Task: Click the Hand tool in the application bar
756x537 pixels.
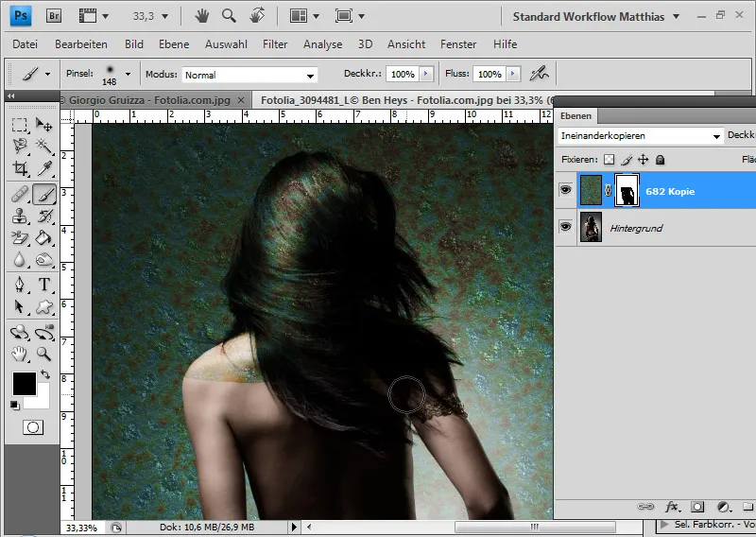Action: coord(202,16)
